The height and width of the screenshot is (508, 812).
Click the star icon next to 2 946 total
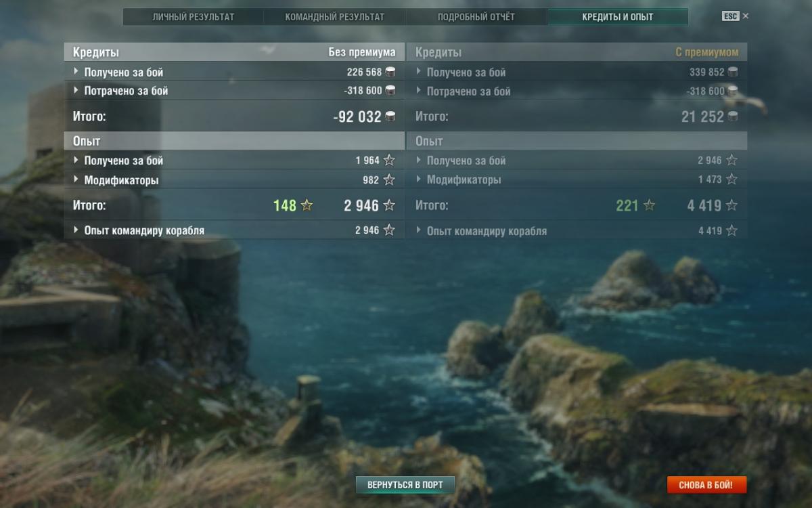point(389,205)
